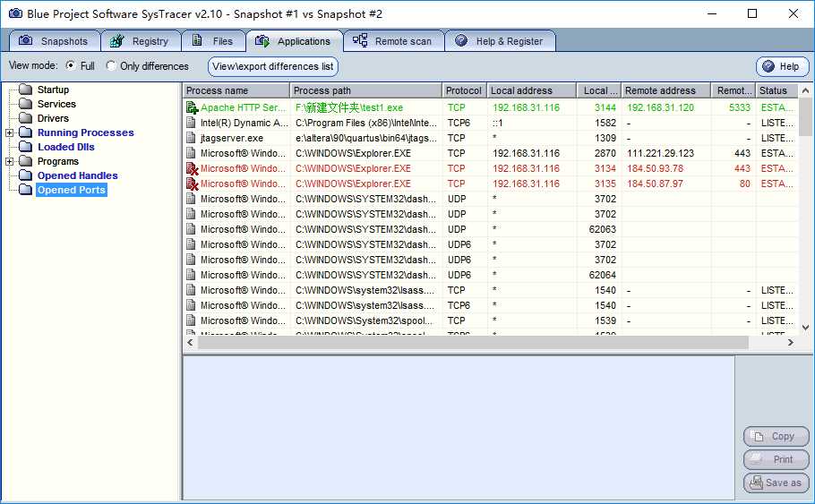Screen dimensions: 815x504
Task: Click the Print button
Action: pyautogui.click(x=776, y=459)
